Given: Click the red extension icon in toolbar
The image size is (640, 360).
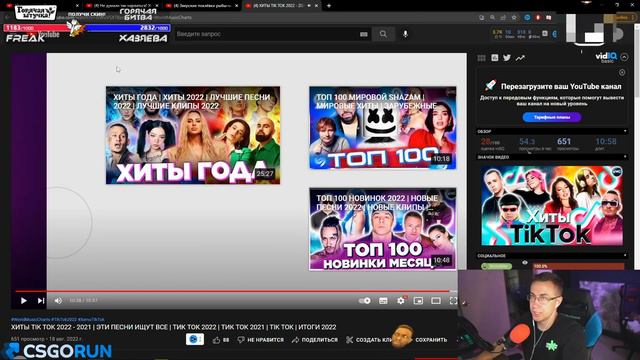Looking at the screenshot, I should pos(538,18).
